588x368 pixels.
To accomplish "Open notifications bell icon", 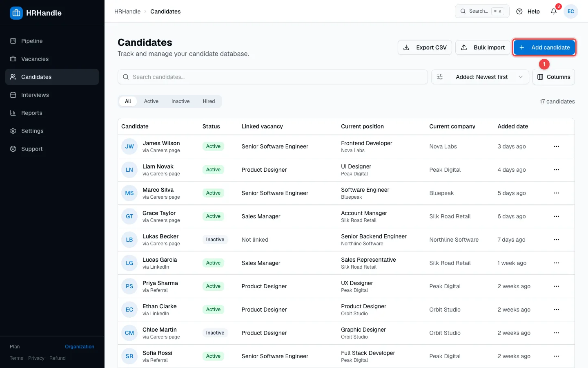I will point(554,11).
